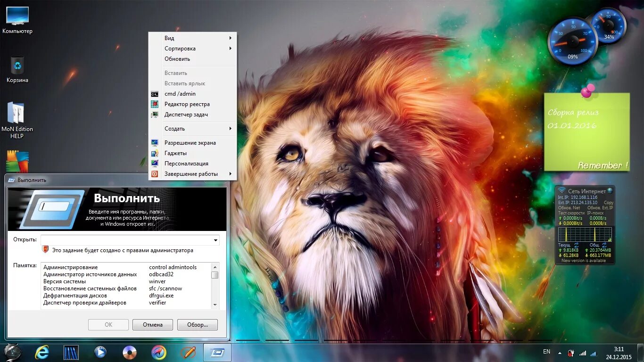Click the green sticky note gadget
The image size is (644, 362).
click(587, 132)
